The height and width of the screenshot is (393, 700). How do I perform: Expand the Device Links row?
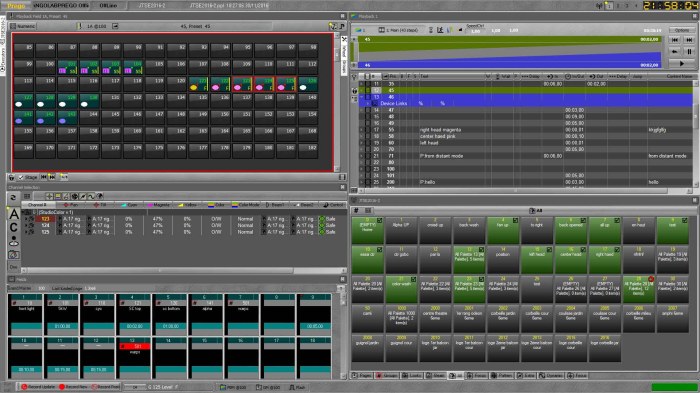pos(368,103)
